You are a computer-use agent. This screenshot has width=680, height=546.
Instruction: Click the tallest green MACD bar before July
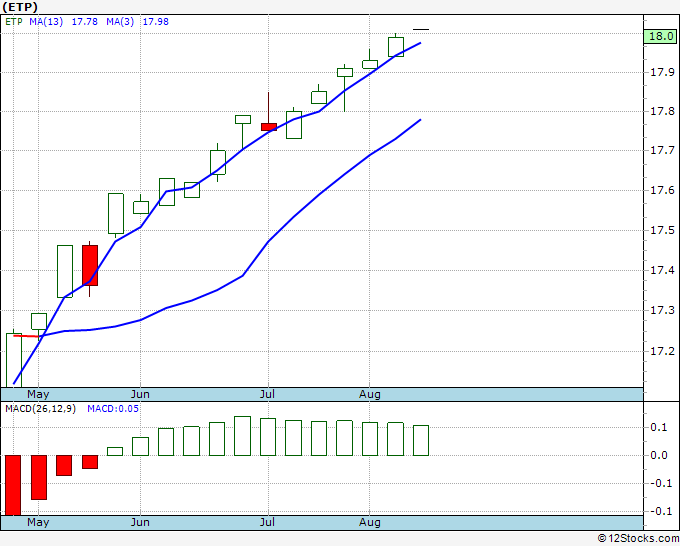coord(242,436)
